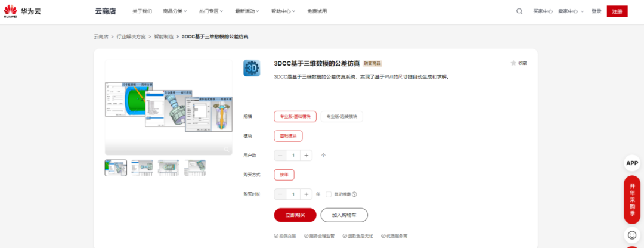Screen dimensions: 644x248
Task: Click the 3DCC product gear icon
Action: click(252, 68)
